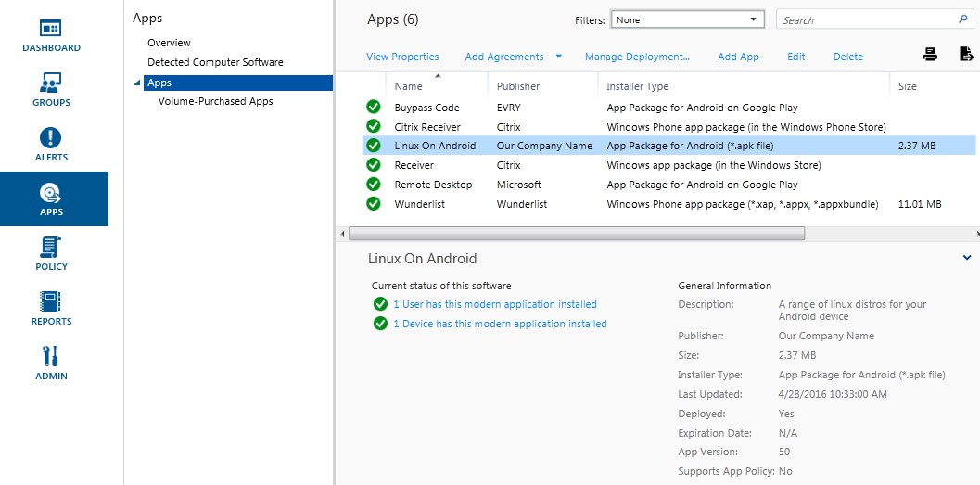Image resolution: width=980 pixels, height=485 pixels.
Task: Open '1 User has this modern application installed'
Action: pyautogui.click(x=495, y=304)
